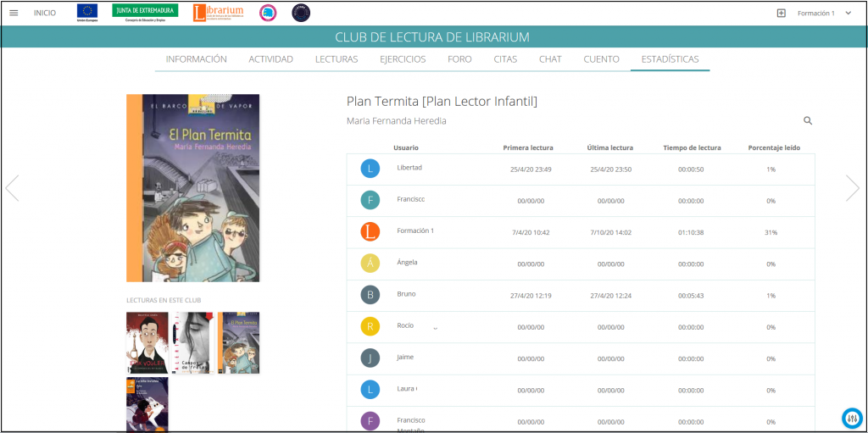This screenshot has height=433, width=868.
Task: Switch to the CITAS tab
Action: click(x=505, y=59)
